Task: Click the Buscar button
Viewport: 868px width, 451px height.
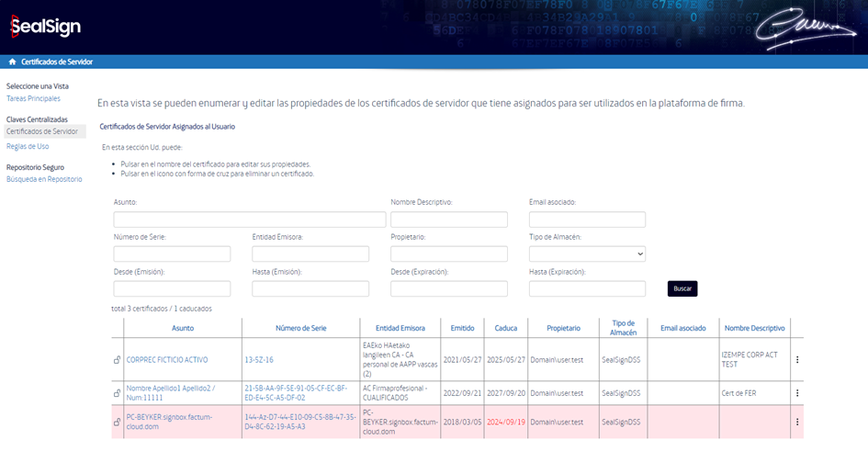Action: [x=682, y=288]
